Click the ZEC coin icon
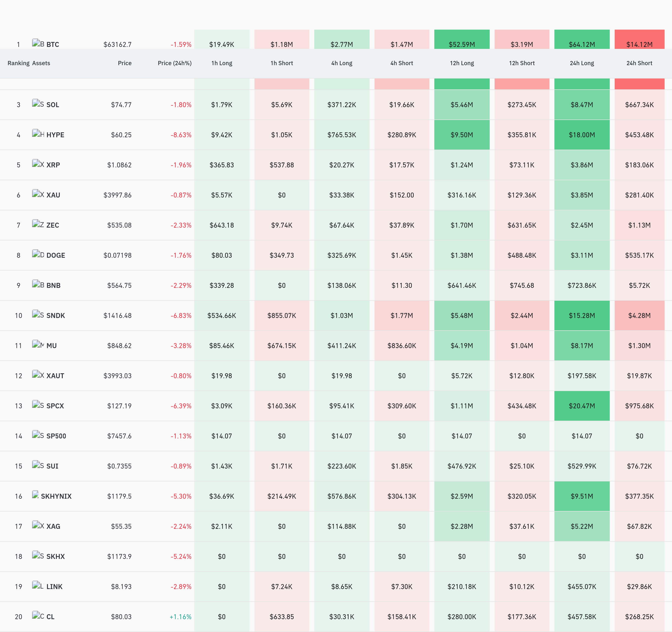The height and width of the screenshot is (632, 672). tap(38, 224)
